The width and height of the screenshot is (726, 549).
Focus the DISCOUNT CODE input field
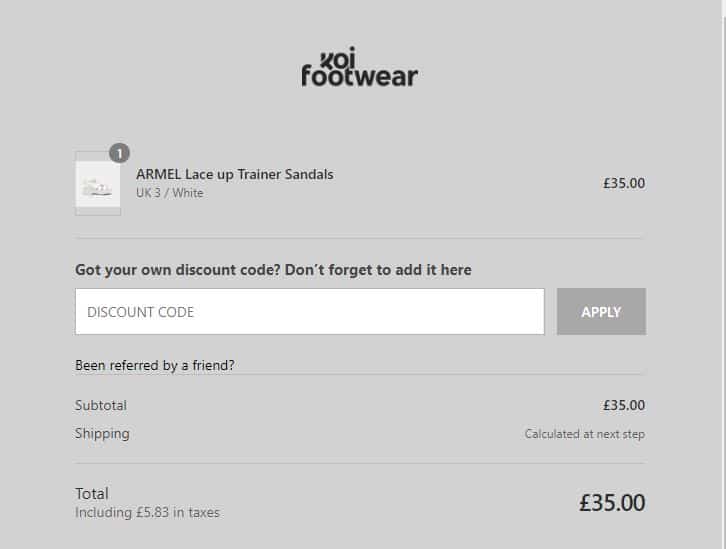pyautogui.click(x=310, y=312)
